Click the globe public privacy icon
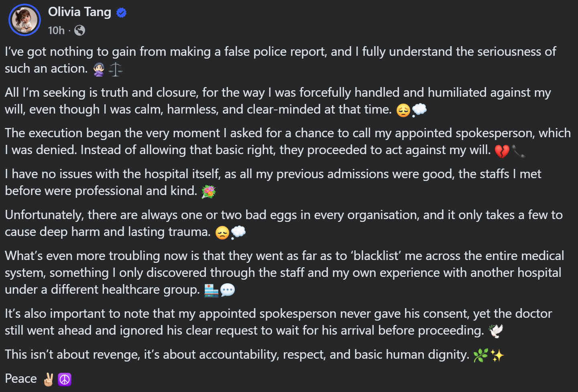 coord(80,30)
